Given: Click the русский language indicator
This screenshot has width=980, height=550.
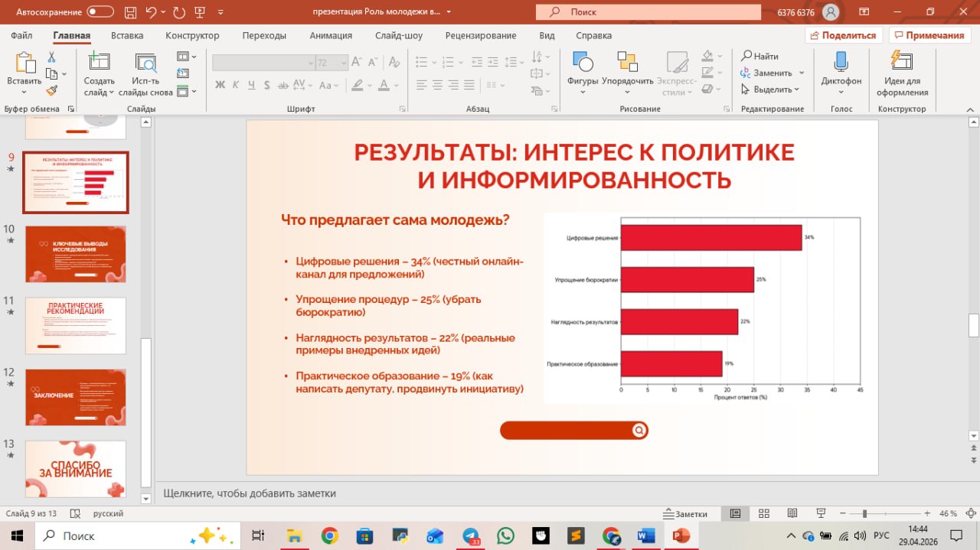Looking at the screenshot, I should pos(108,514).
